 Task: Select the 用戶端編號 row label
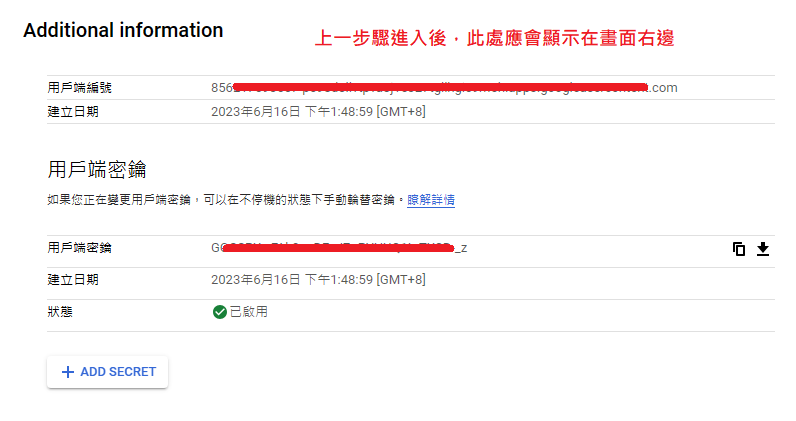[78, 88]
